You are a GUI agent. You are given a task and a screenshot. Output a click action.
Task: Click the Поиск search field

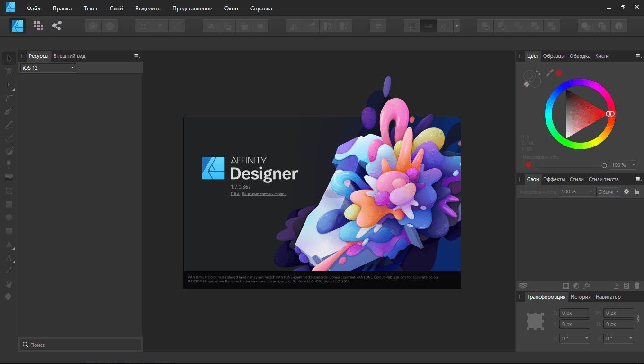tap(80, 345)
